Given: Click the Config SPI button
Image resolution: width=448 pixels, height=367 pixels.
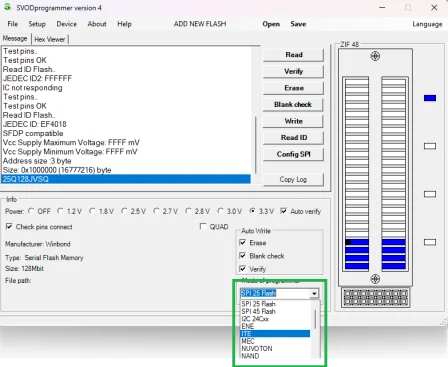Looking at the screenshot, I should click(x=293, y=154).
